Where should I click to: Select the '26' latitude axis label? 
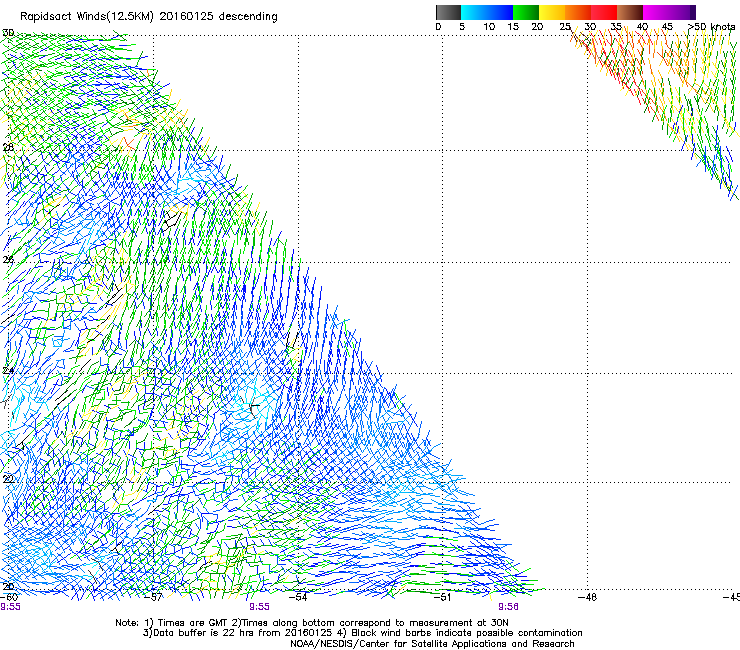pyautogui.click(x=8, y=260)
